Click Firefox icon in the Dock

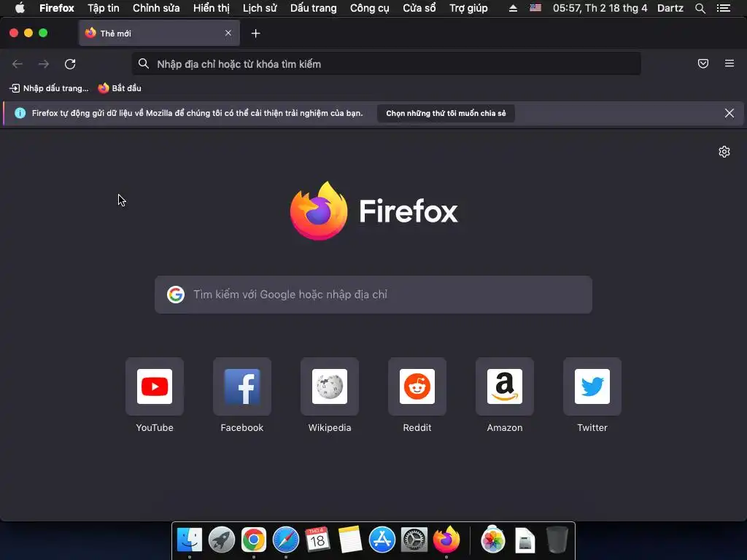coord(446,540)
